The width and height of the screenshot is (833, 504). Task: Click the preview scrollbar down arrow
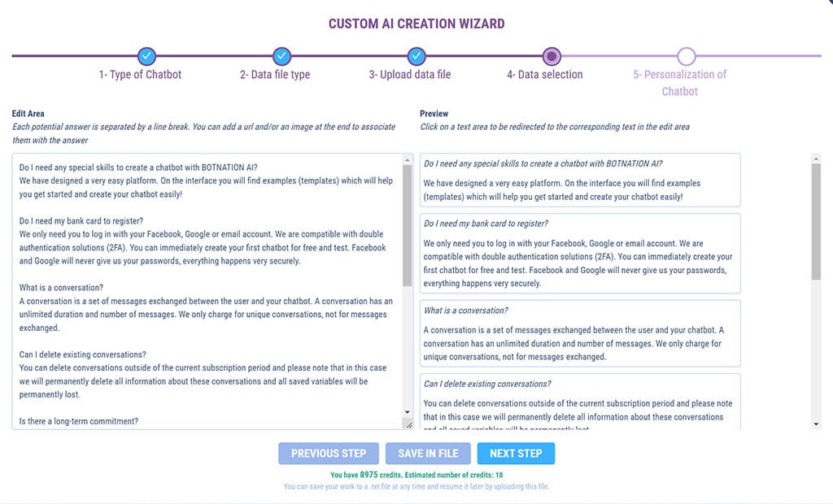point(816,424)
